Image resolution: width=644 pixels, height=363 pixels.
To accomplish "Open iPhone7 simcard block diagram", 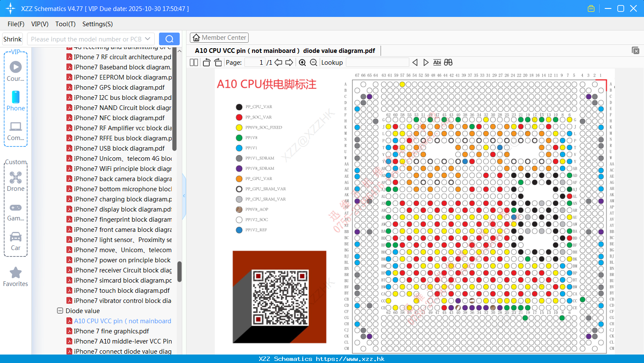I will [123, 280].
